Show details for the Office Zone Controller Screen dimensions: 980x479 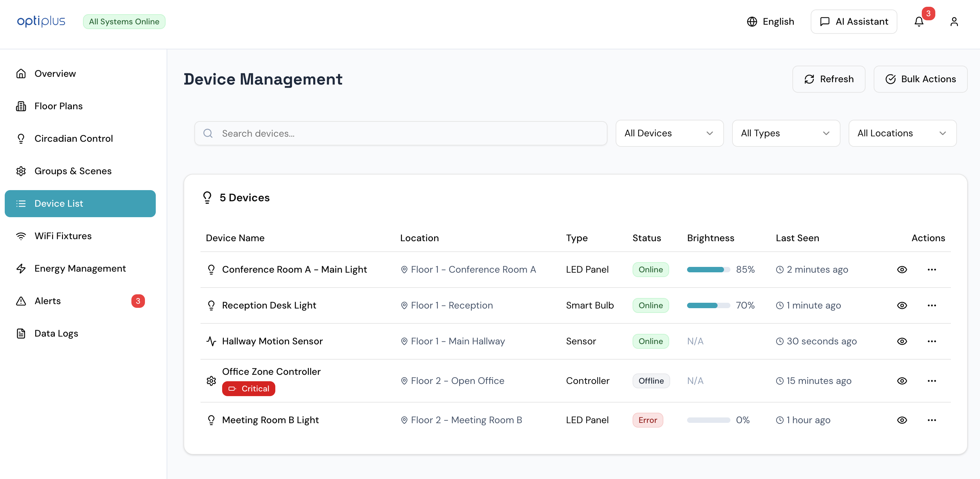pyautogui.click(x=902, y=381)
